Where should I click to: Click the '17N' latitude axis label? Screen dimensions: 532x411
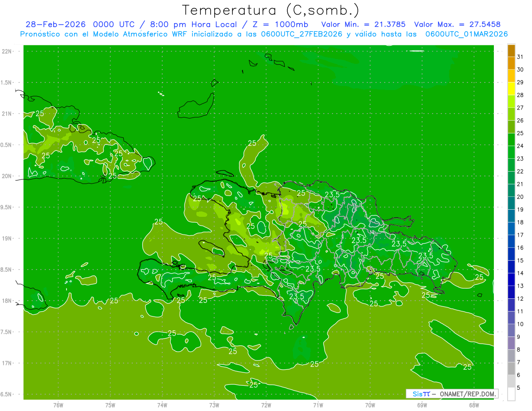(x=7, y=364)
